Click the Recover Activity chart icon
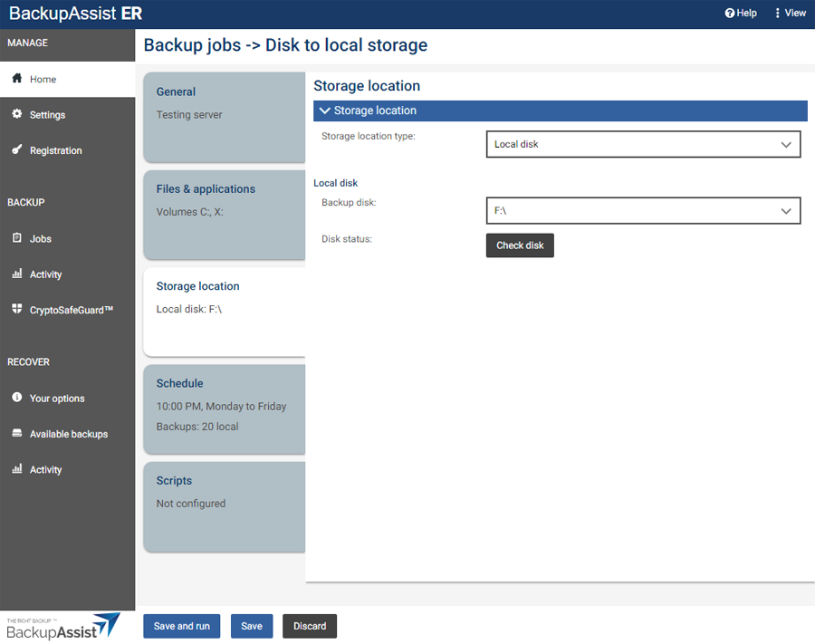Screen dimensions: 815x644 17,468
